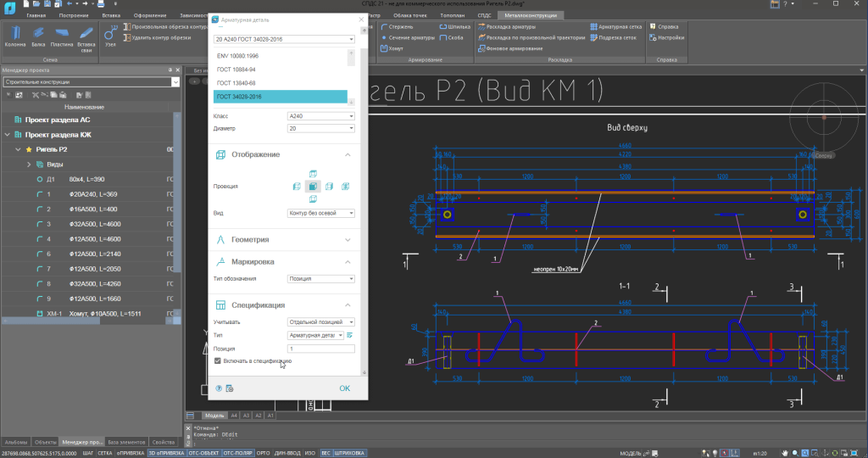Open the Диаметр dropdown
The image size is (868, 458).
[320, 128]
